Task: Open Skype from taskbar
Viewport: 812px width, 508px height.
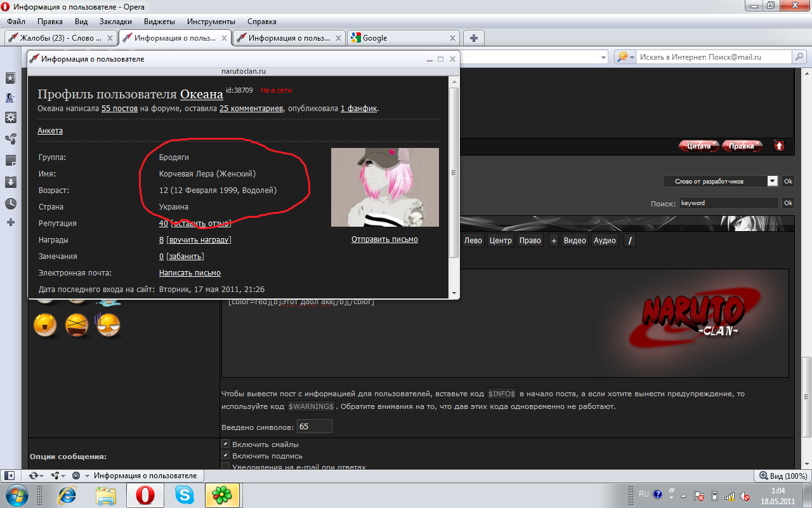Action: (x=184, y=494)
